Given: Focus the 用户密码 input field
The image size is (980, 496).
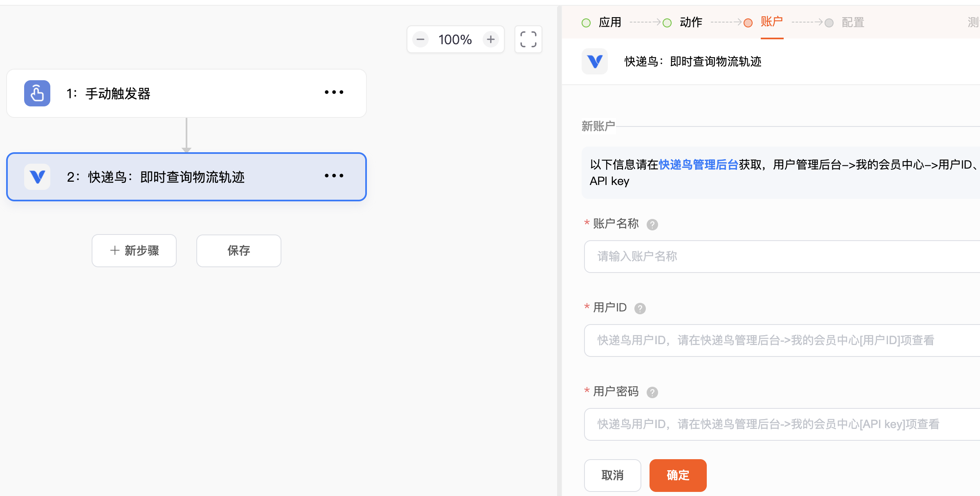Looking at the screenshot, I should coord(782,424).
